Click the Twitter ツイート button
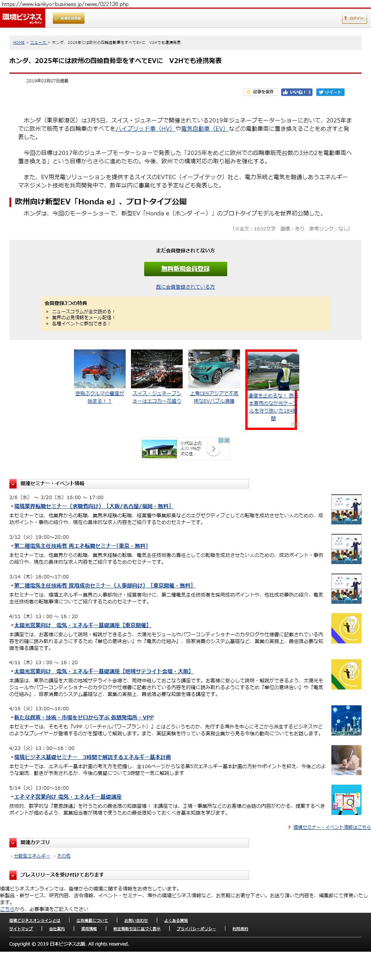Viewport: 371px width, 980px height. click(x=330, y=92)
